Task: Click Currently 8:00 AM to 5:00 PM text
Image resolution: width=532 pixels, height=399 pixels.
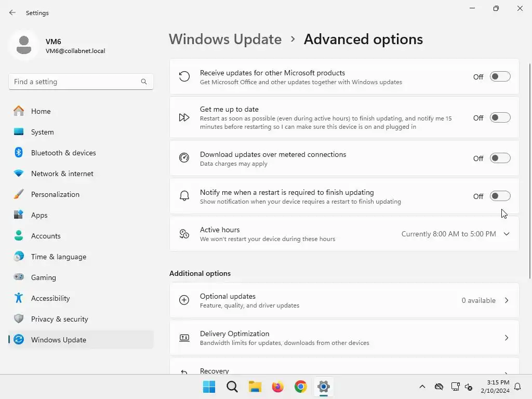Action: [x=448, y=234]
